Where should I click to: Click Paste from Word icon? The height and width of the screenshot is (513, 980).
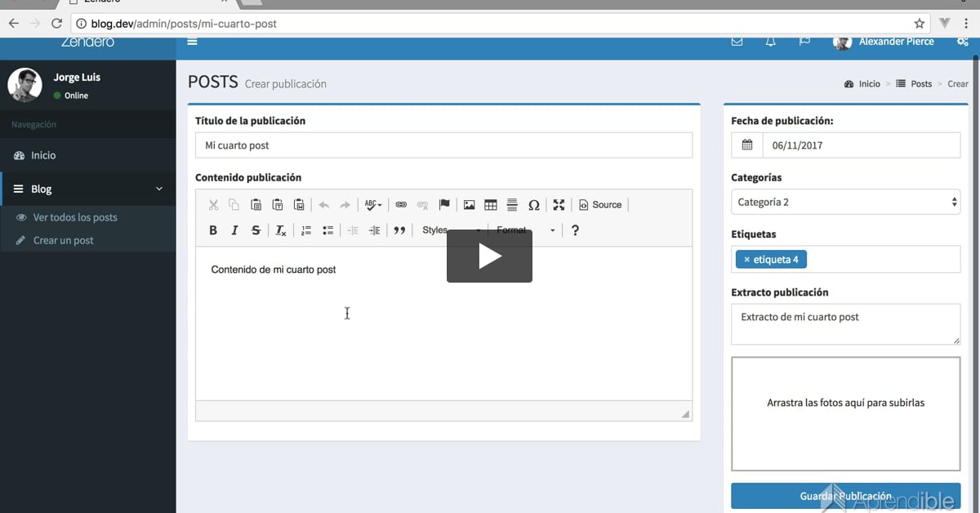coord(298,205)
